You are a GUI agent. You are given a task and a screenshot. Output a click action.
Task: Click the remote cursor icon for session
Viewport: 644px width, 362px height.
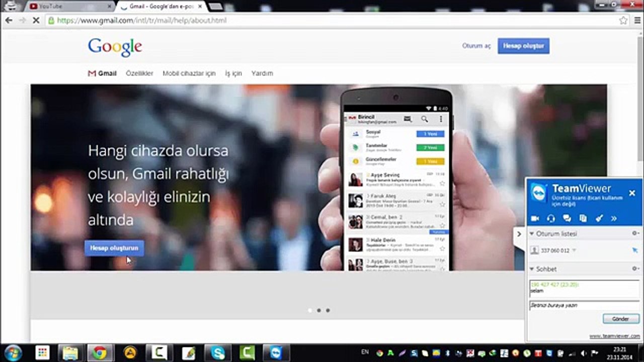coord(635,250)
